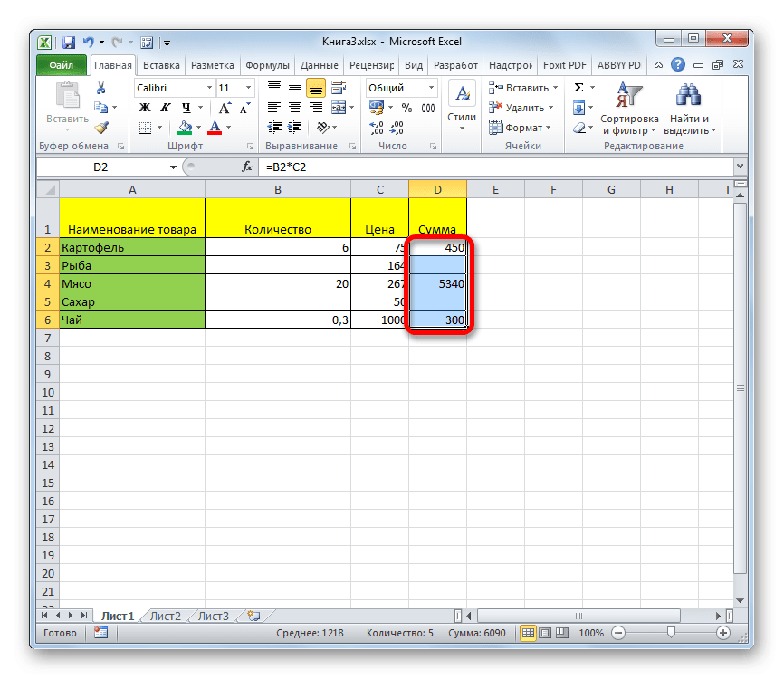The height and width of the screenshot is (679, 784).
Task: Click the Excel help question mark icon
Action: [678, 64]
